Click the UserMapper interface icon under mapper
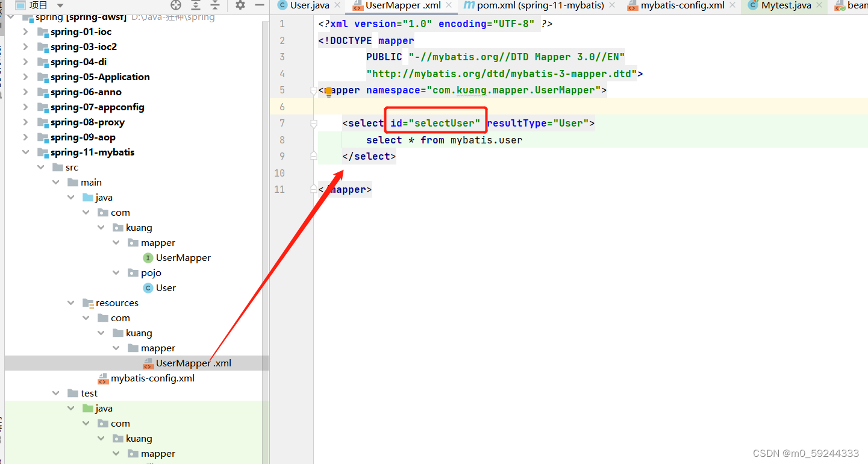This screenshot has height=464, width=868. (x=148, y=257)
